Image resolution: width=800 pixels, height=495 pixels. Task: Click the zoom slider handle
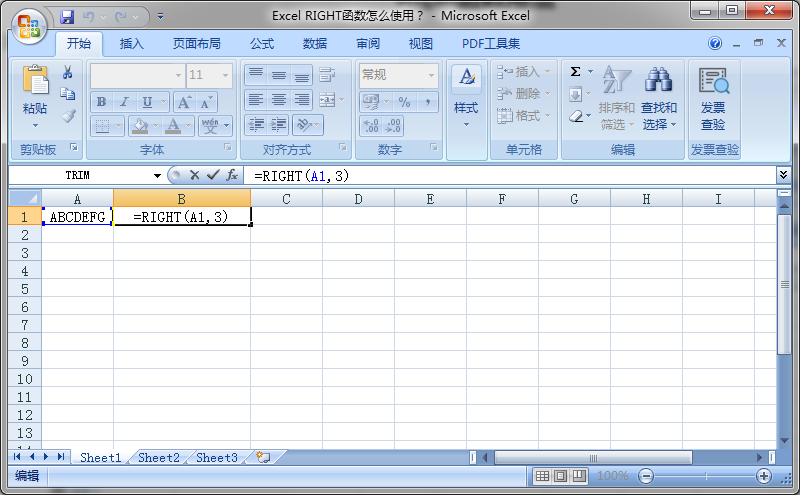tap(706, 477)
